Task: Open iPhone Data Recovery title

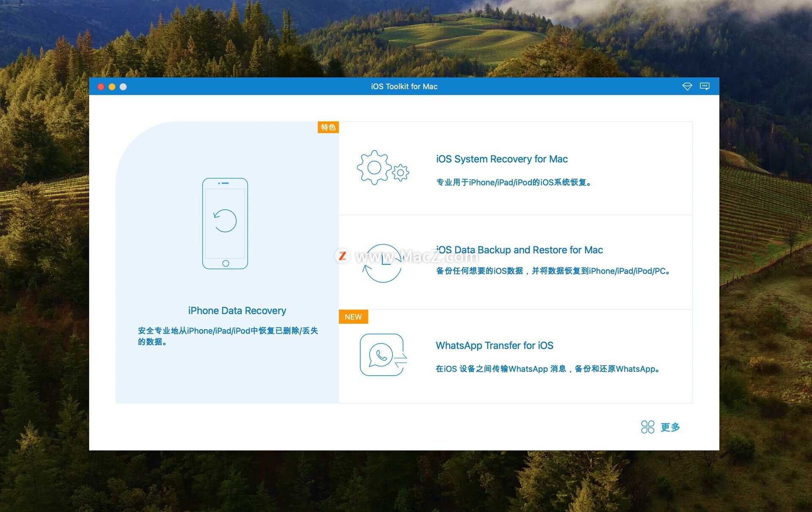Action: tap(237, 311)
